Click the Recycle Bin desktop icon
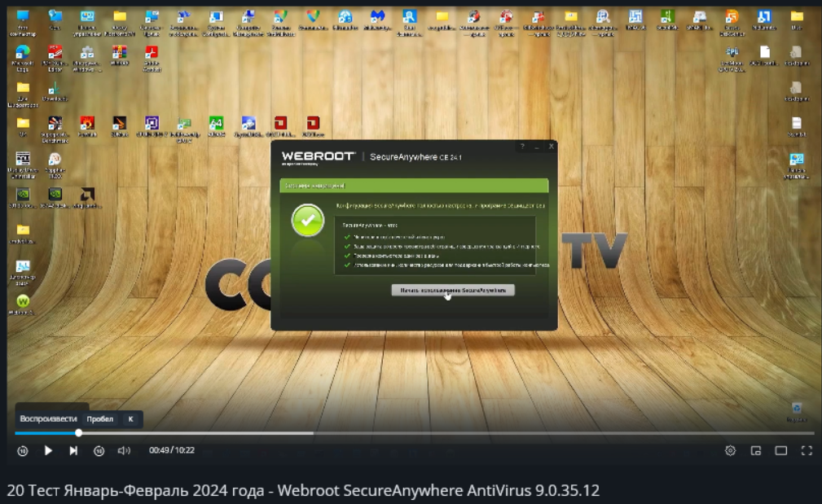Viewport: 822px width, 504px height. (797, 408)
